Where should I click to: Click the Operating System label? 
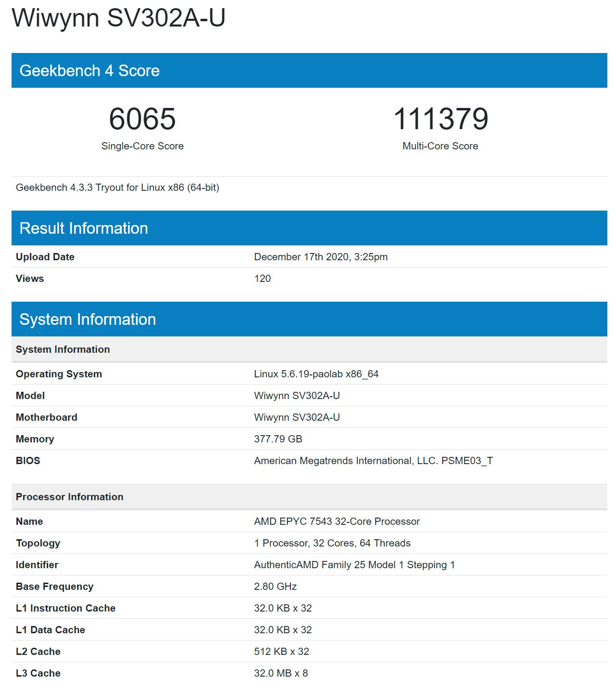pyautogui.click(x=59, y=374)
